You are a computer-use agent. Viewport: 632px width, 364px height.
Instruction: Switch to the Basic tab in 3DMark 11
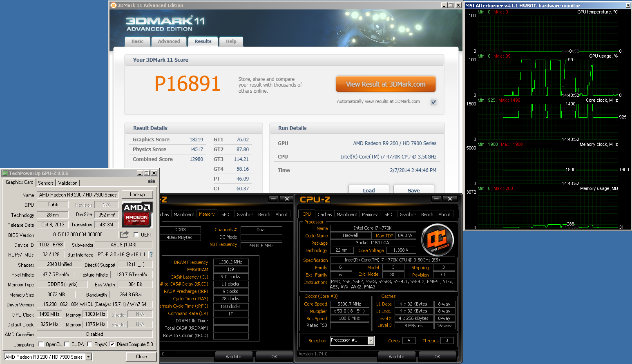point(137,41)
